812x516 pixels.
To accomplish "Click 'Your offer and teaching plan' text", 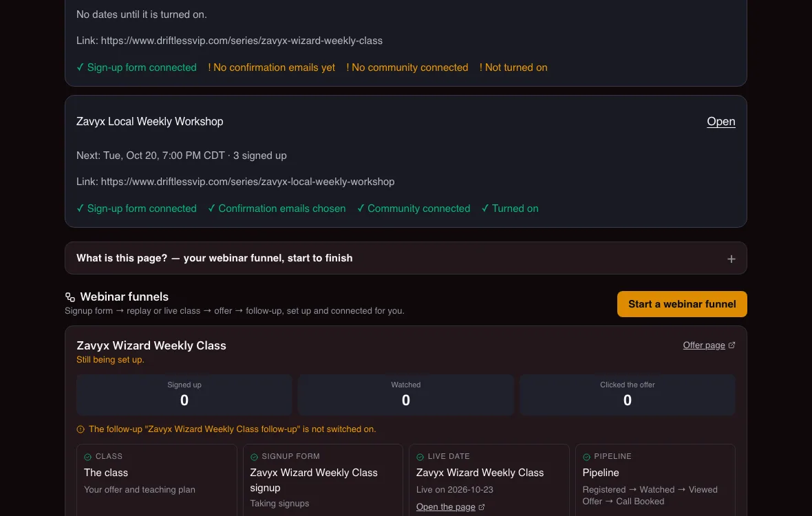I will click(139, 490).
